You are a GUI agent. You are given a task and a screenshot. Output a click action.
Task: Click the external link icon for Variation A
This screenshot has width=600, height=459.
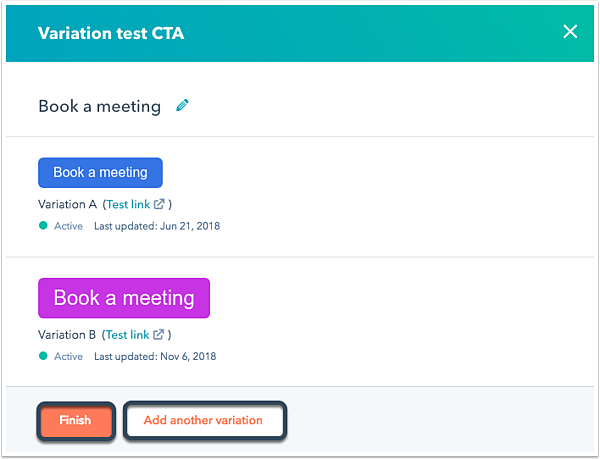point(158,204)
